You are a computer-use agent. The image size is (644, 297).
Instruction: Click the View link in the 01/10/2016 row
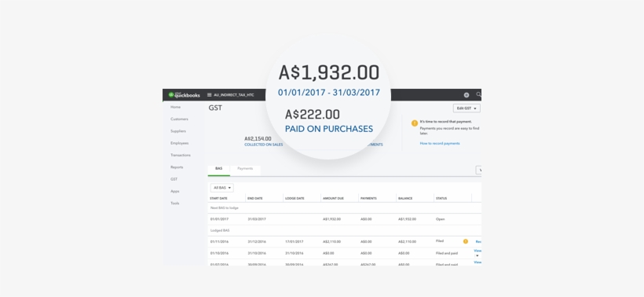click(478, 250)
